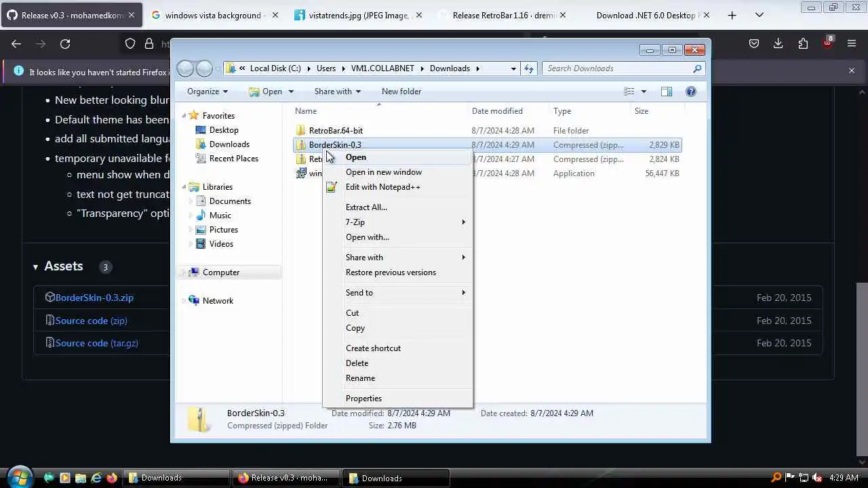Open the address bar history dropdown

pos(513,68)
